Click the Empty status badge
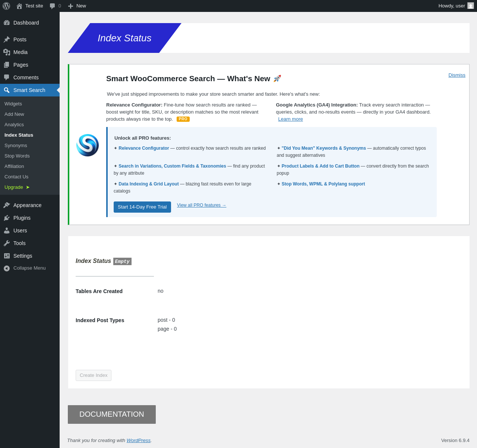477x448 pixels. click(122, 261)
